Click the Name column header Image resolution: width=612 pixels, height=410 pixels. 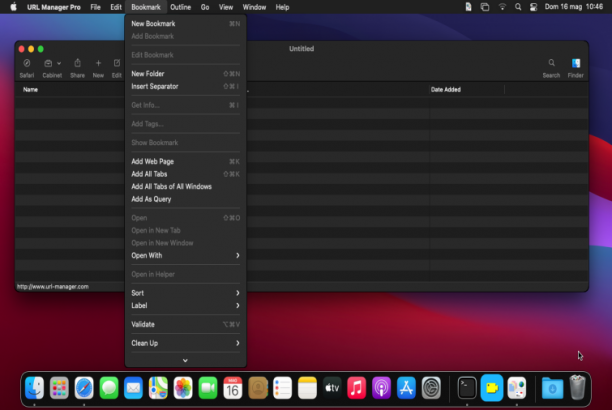point(30,89)
